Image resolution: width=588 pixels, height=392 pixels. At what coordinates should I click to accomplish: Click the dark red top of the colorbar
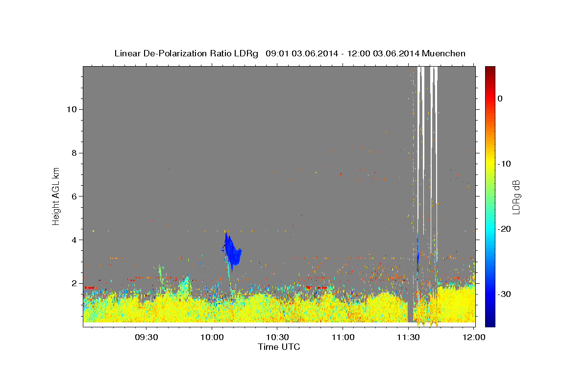490,70
